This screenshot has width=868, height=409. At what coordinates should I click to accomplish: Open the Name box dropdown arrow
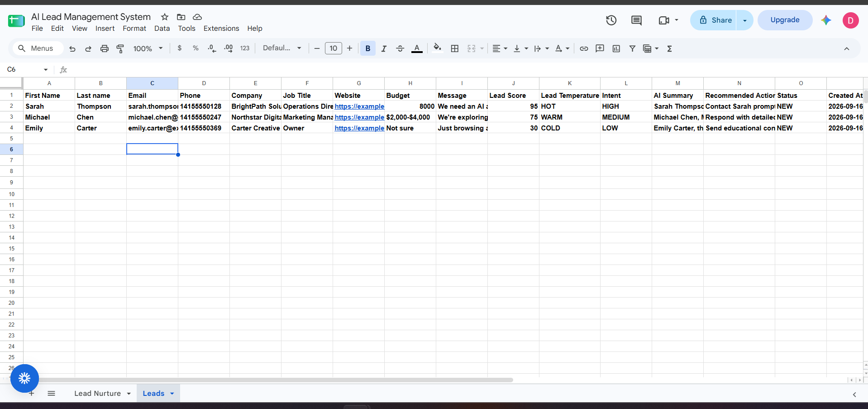[46, 69]
